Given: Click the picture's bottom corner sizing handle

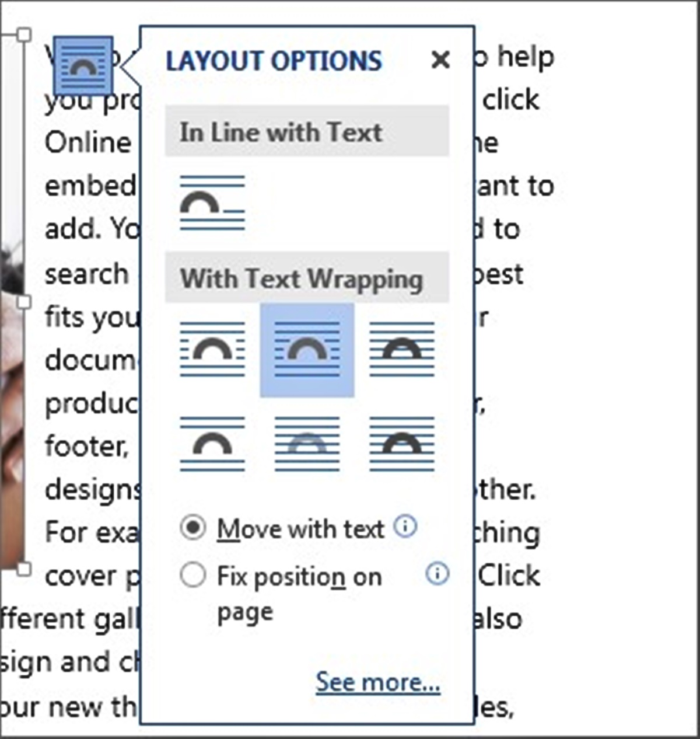Looking at the screenshot, I should (23, 569).
